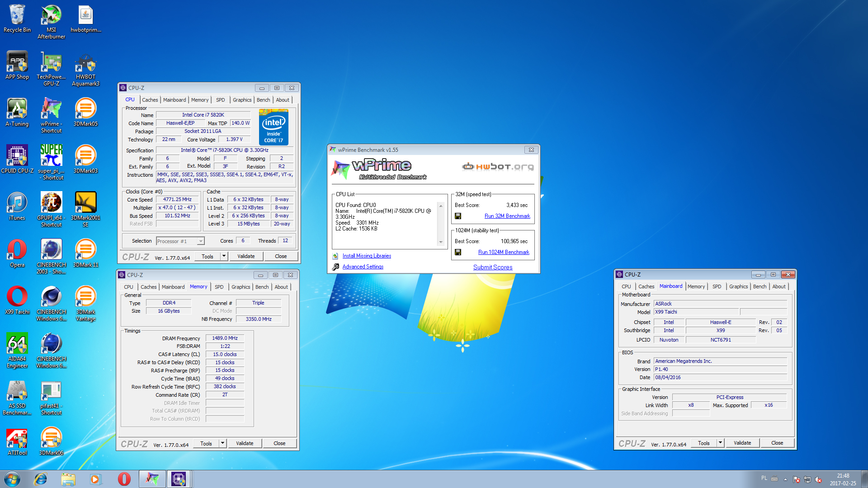Launch AIDA64 Engineer desktop icon
Image resolution: width=868 pixels, height=488 pixels.
(17, 351)
